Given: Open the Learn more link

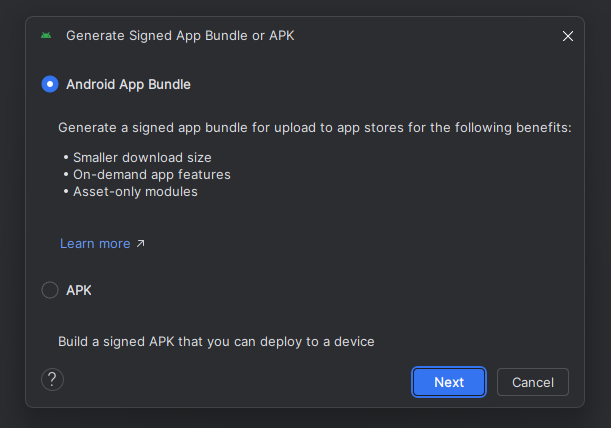Looking at the screenshot, I should click(x=95, y=243).
